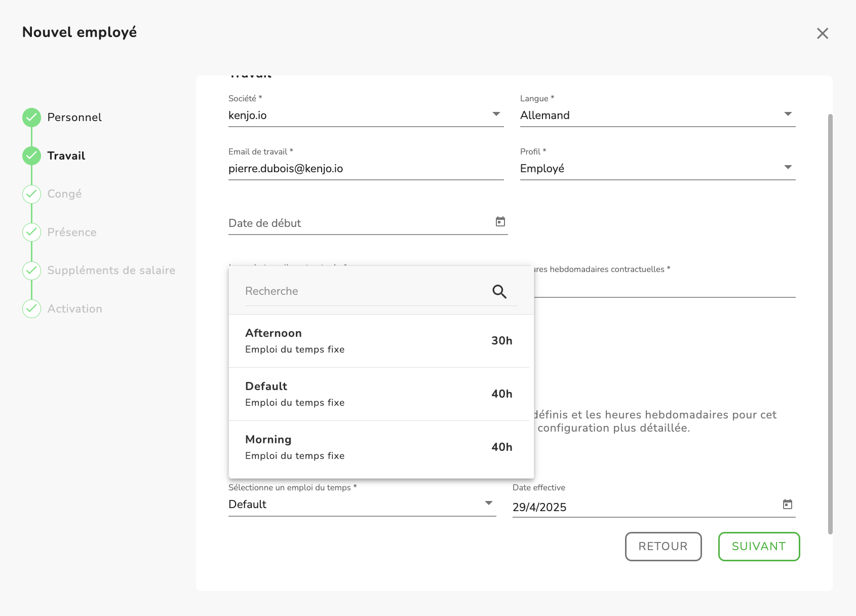Image resolution: width=856 pixels, height=616 pixels.
Task: Open the Date de début calendar picker
Action: (x=500, y=222)
